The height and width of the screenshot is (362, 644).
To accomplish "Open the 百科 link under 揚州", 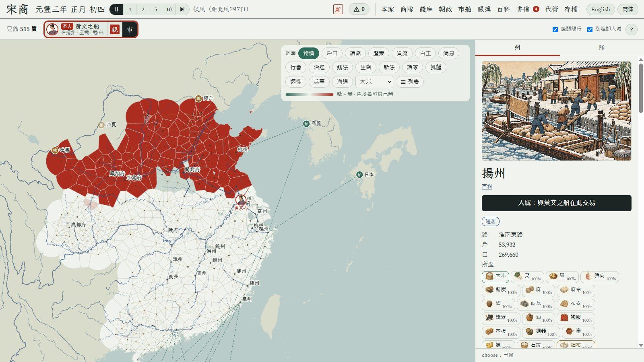I will pos(487,187).
